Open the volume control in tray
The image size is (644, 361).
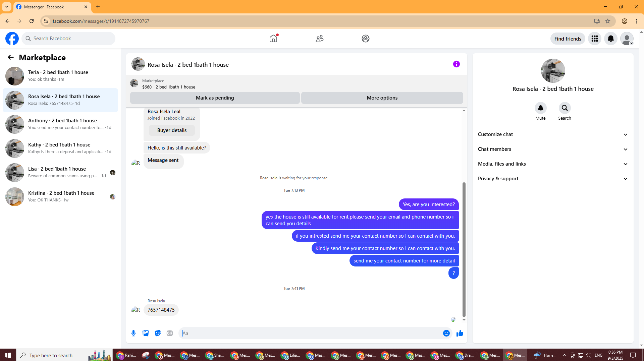pos(589,355)
